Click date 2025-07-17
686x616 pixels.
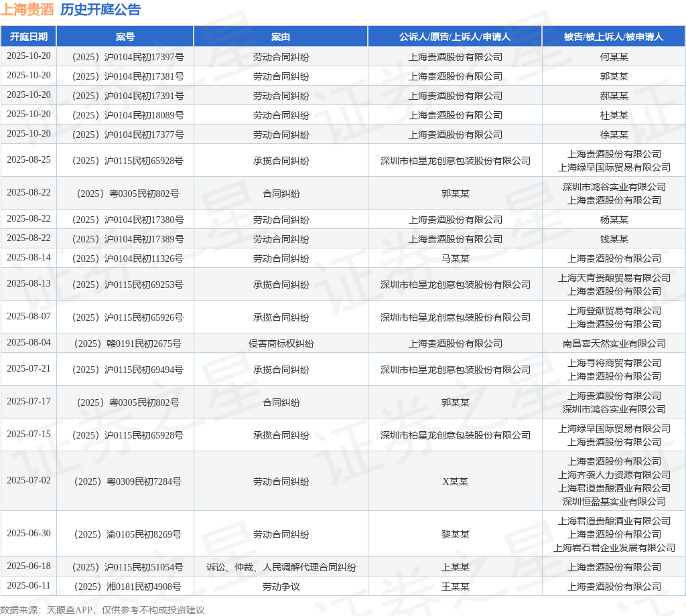[29, 401]
